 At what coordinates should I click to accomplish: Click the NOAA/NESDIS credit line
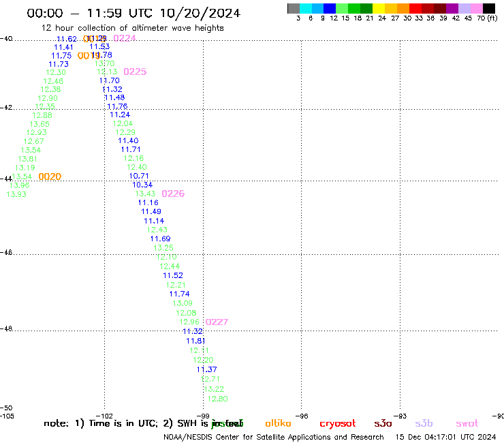tap(274, 438)
